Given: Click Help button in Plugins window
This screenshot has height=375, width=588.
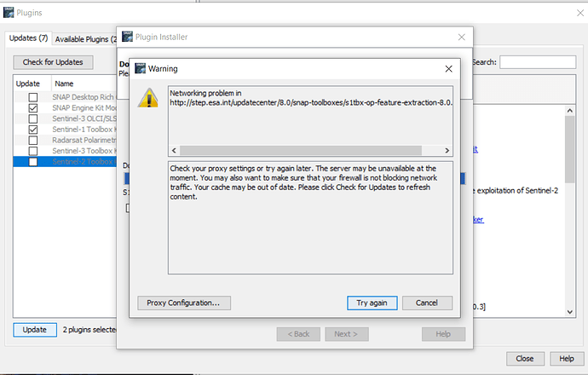Looking at the screenshot, I should [x=566, y=359].
